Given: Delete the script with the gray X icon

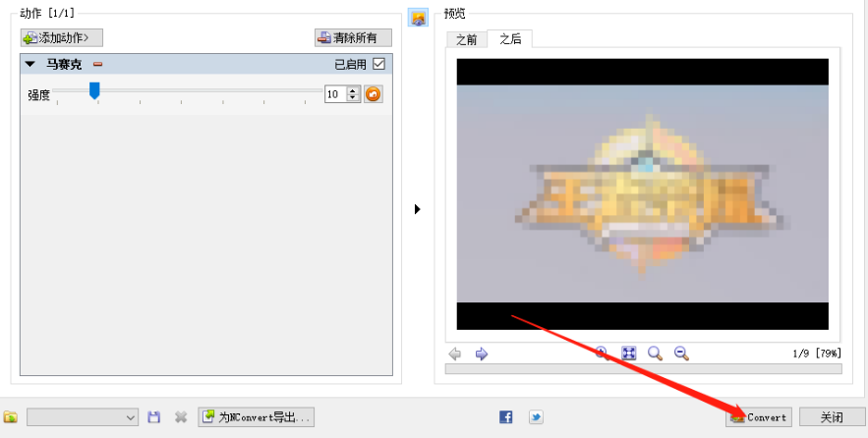Looking at the screenshot, I should click(x=181, y=417).
